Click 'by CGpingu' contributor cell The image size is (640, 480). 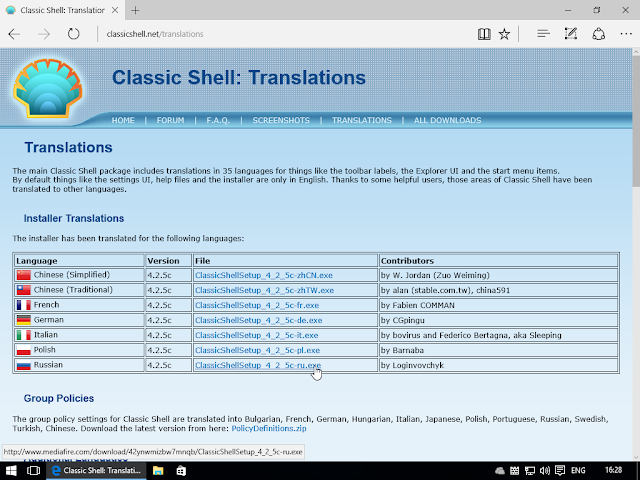498,320
